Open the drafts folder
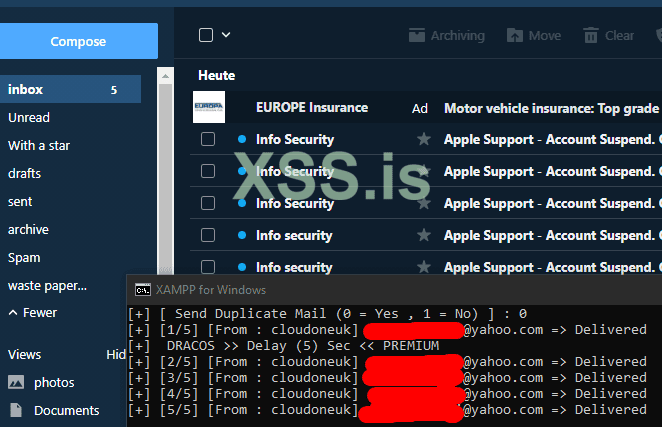Image resolution: width=662 pixels, height=427 pixels. [x=24, y=174]
